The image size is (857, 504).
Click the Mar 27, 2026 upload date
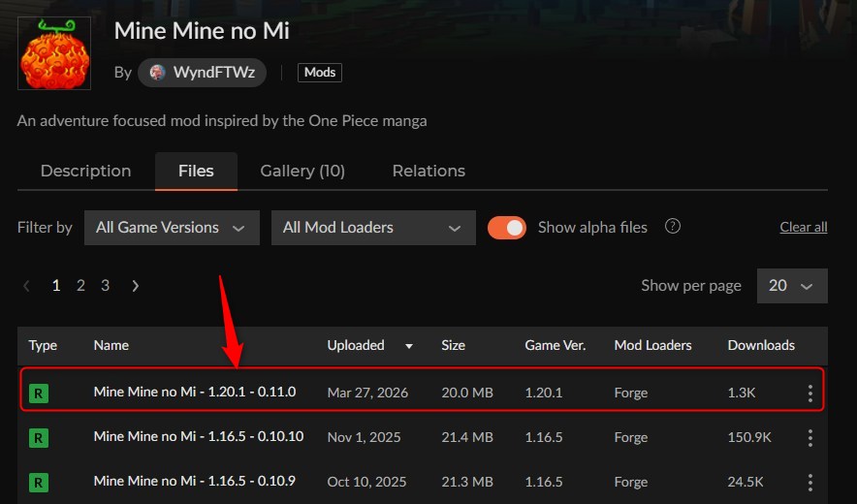[x=367, y=394]
